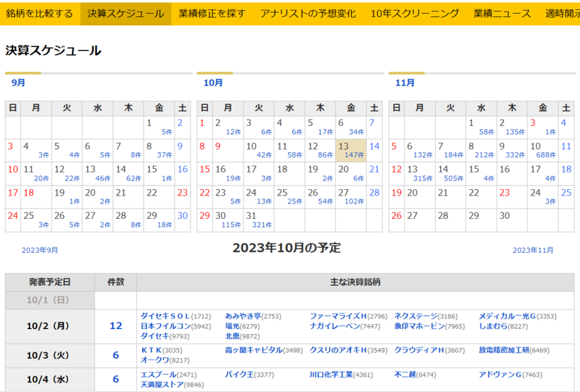Click the 発表予定日 column header
The image size is (580, 392).
click(x=50, y=282)
